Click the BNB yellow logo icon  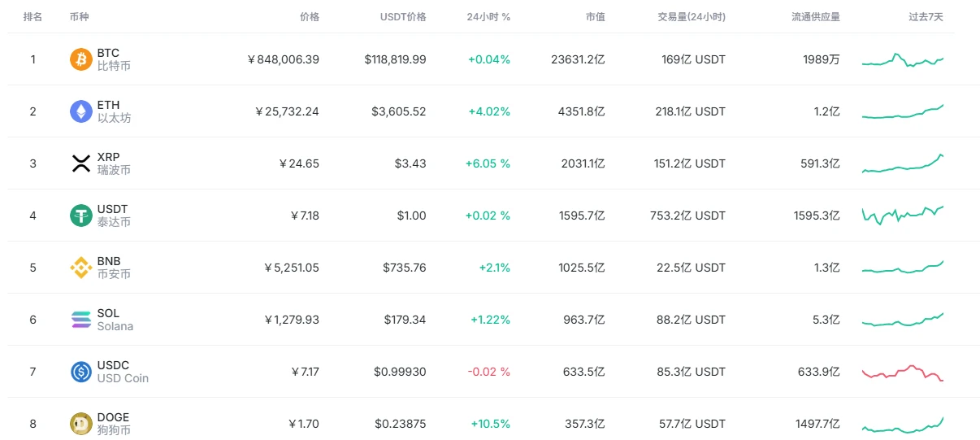tap(81, 268)
